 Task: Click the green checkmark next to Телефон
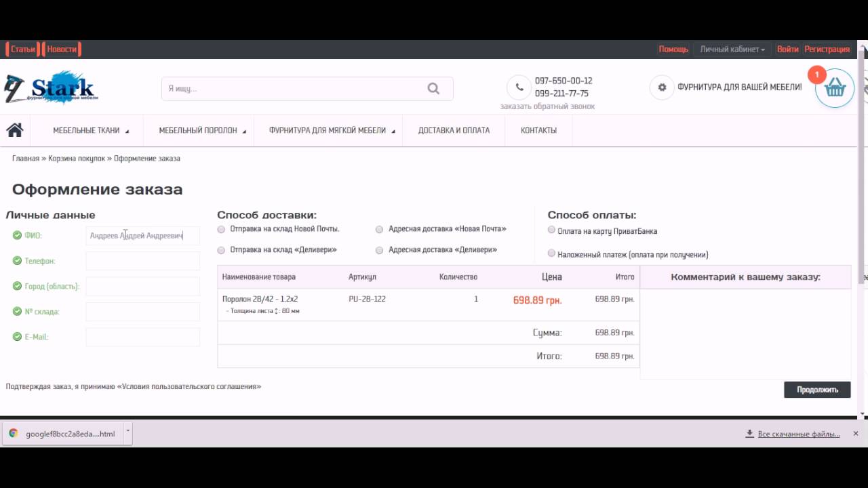17,261
